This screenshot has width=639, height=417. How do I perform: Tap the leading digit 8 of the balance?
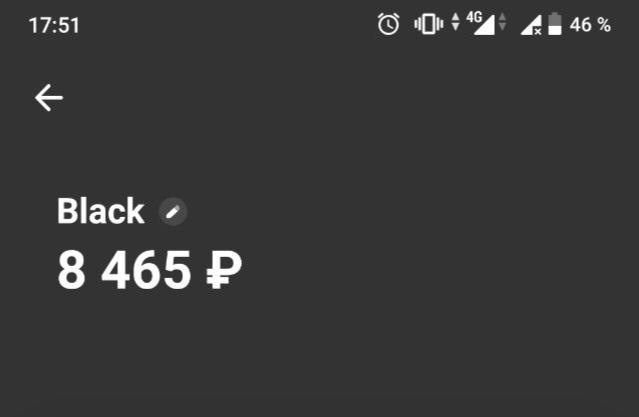(x=71, y=269)
